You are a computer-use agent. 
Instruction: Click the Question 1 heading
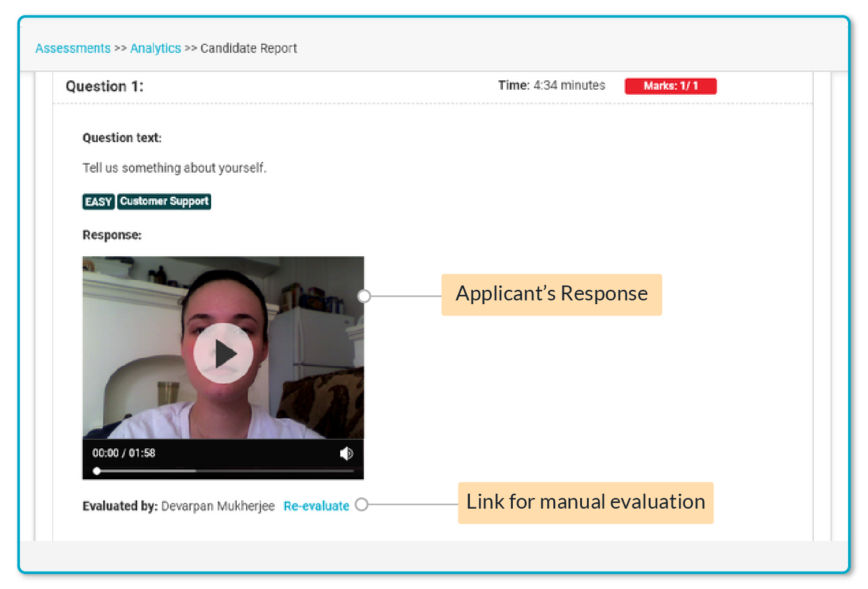105,87
